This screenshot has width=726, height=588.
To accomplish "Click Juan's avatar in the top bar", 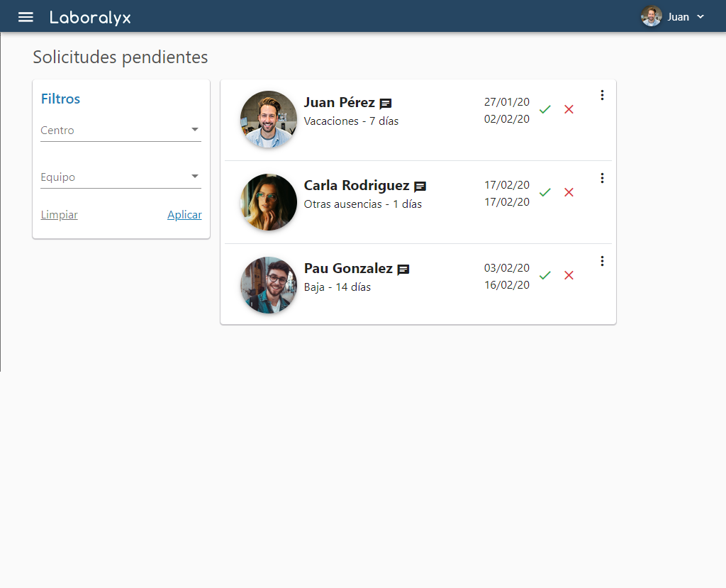I will click(x=651, y=17).
